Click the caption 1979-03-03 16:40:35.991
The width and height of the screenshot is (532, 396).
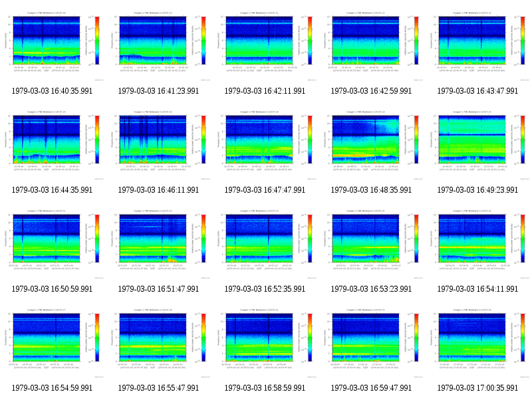click(x=52, y=91)
